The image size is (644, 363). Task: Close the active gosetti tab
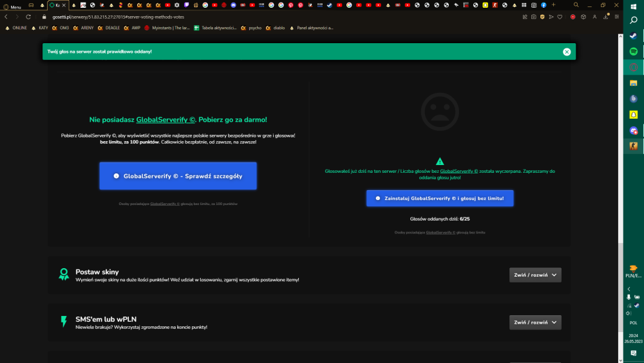[x=64, y=5]
